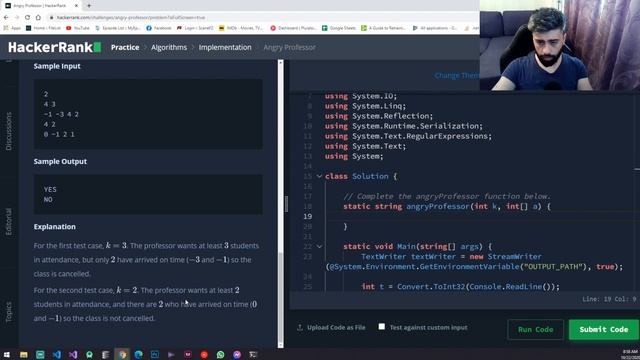Open the Windows Start menu
Viewport: 640px width, 360px height.
point(7,354)
